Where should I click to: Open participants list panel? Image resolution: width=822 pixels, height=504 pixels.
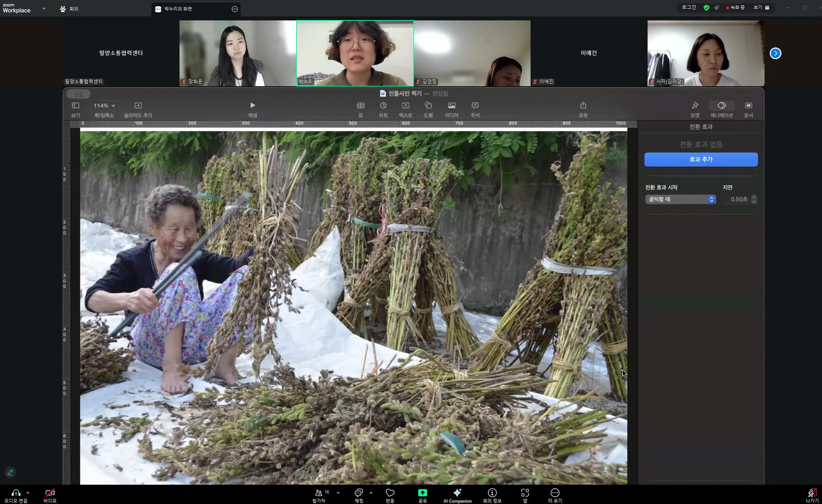[x=319, y=493]
